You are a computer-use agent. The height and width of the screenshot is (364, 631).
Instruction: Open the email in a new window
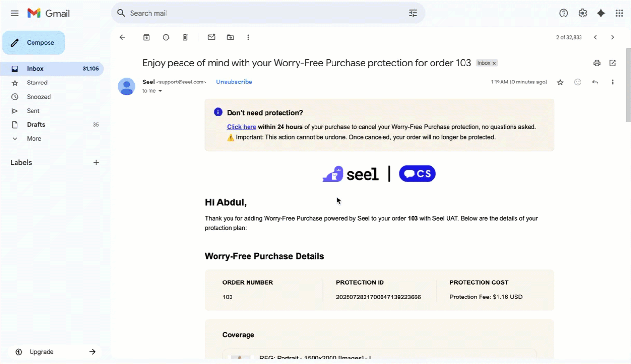[x=613, y=63]
